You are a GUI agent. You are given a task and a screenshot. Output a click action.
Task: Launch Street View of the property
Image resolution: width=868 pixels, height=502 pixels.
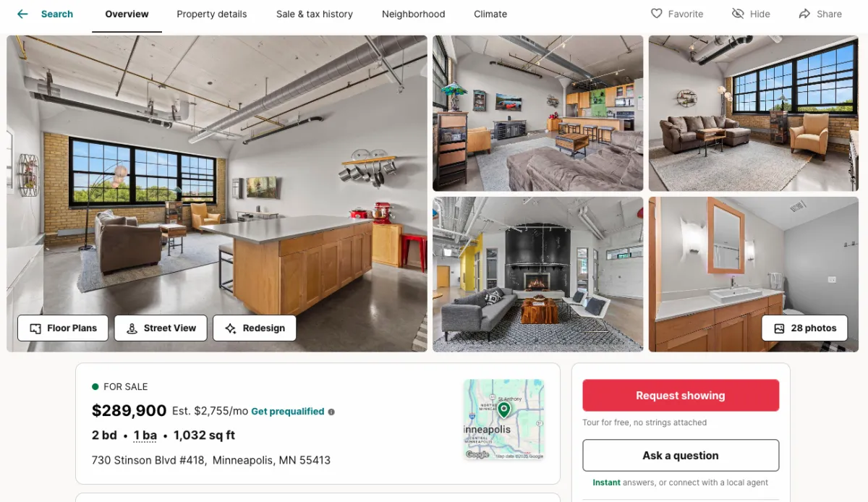click(x=161, y=328)
